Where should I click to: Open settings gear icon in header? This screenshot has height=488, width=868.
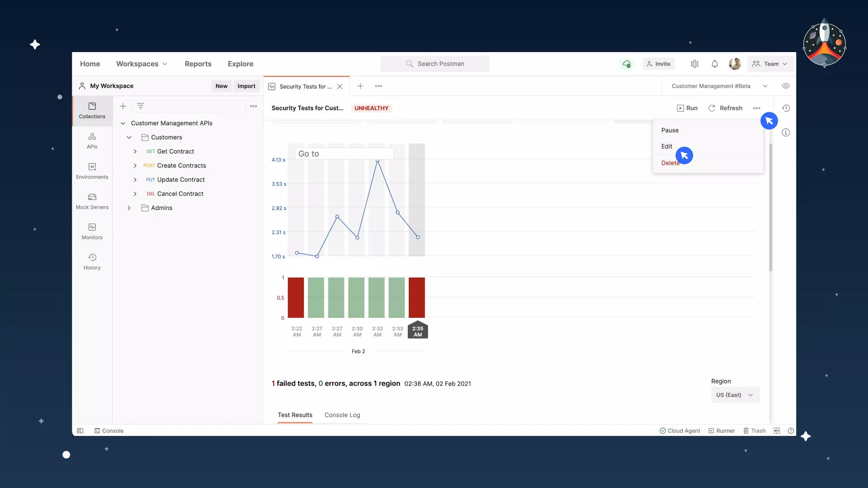[694, 64]
